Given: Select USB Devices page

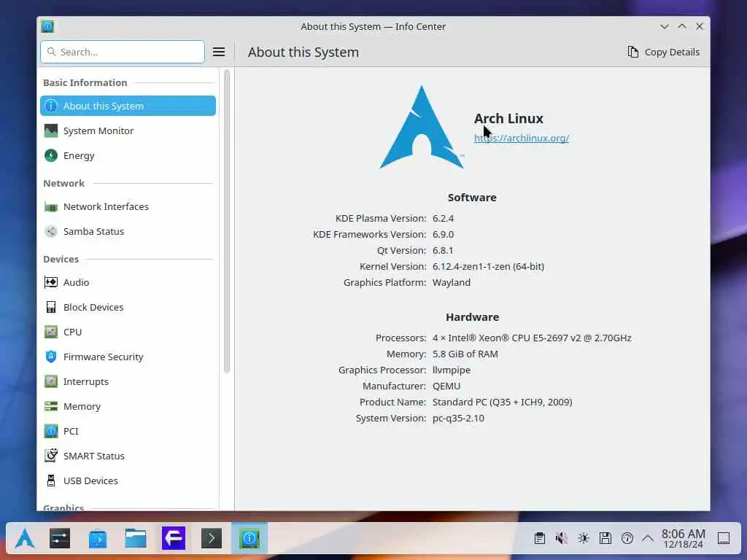Looking at the screenshot, I should tap(128, 481).
